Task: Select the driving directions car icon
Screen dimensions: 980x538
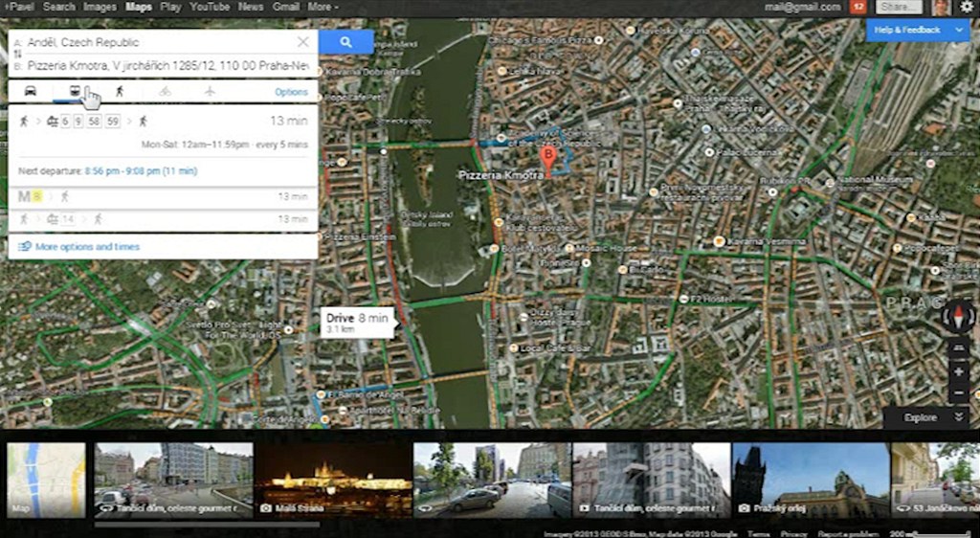Action: tap(30, 91)
